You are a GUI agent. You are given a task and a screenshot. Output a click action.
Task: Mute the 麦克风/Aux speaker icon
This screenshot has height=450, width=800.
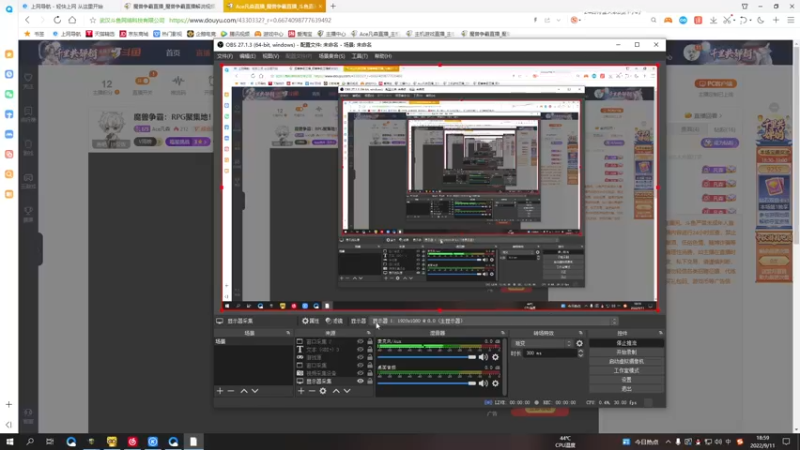pyautogui.click(x=483, y=357)
